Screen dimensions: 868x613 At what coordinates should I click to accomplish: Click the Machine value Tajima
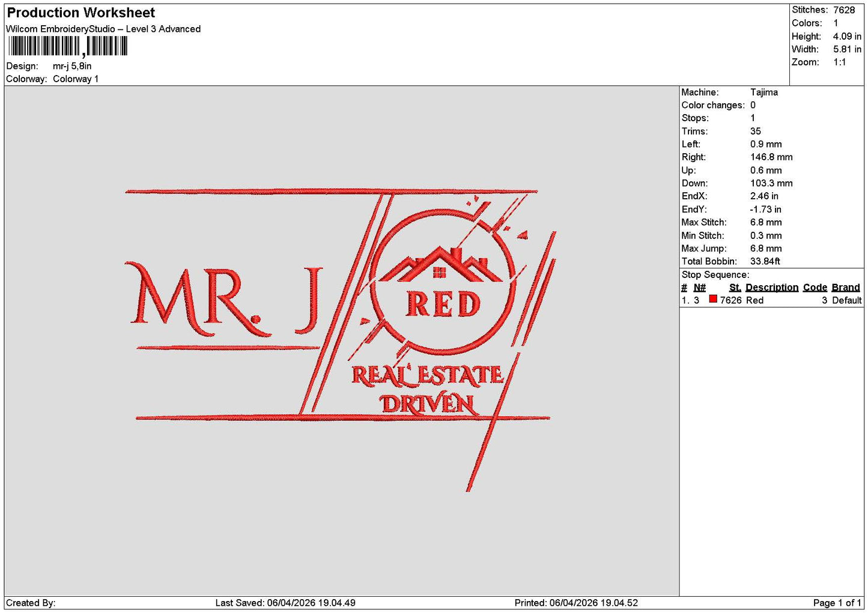764,92
